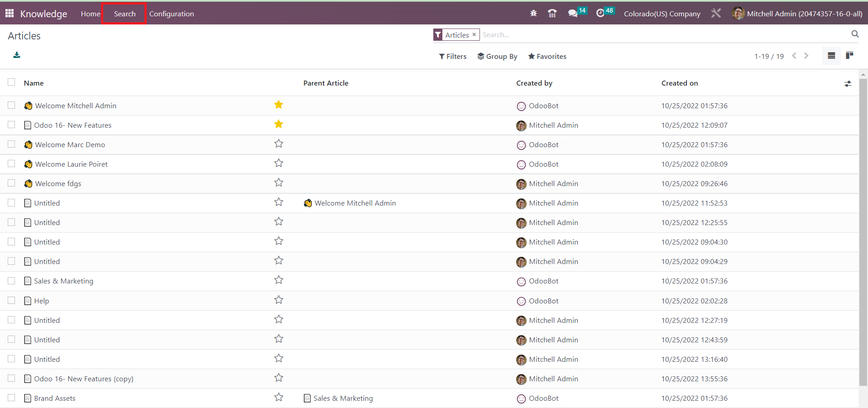Click creation date 10/25/2022 13:55:36
The height and width of the screenshot is (408, 868).
[695, 379]
